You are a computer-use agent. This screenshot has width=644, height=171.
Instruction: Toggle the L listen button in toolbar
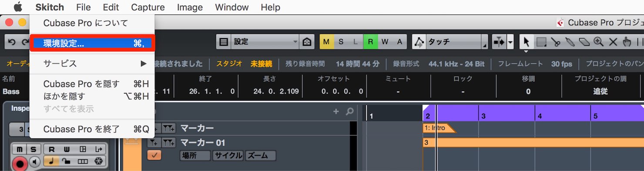[356, 42]
